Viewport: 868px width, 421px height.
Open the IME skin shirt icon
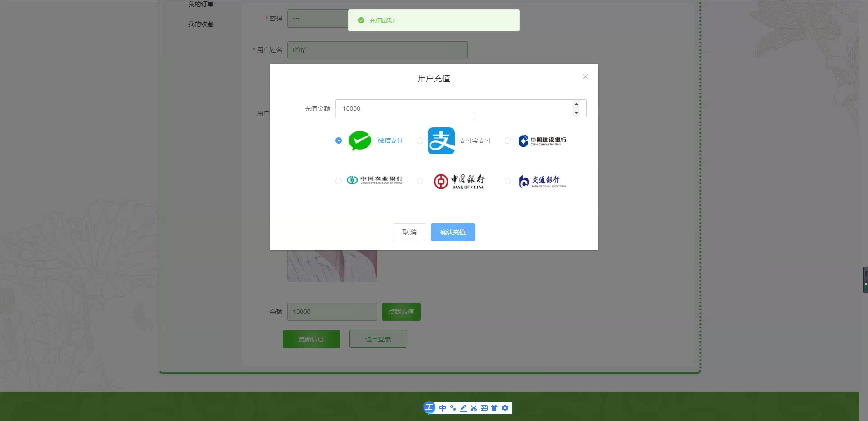point(495,408)
